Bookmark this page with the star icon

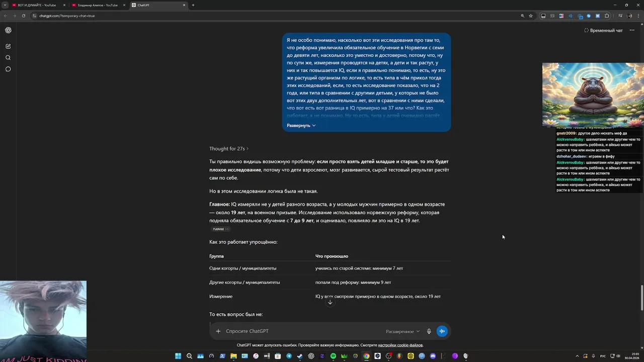tap(531, 16)
